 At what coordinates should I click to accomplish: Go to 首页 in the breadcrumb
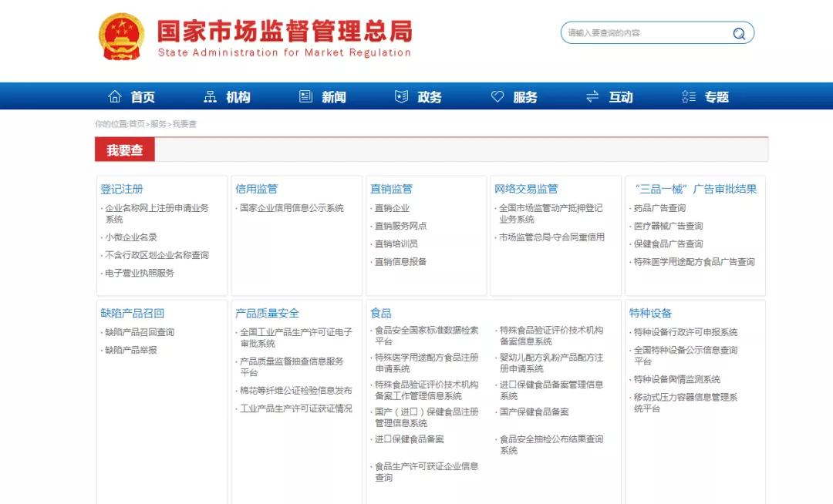coord(137,124)
